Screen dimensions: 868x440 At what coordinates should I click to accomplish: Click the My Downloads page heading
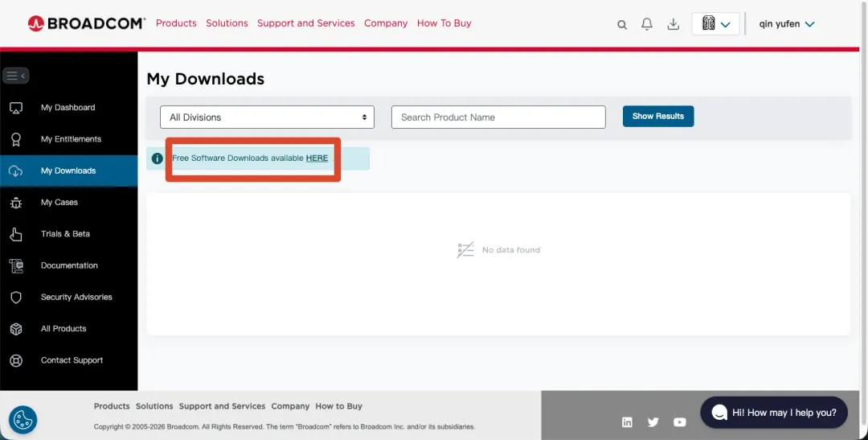click(206, 79)
